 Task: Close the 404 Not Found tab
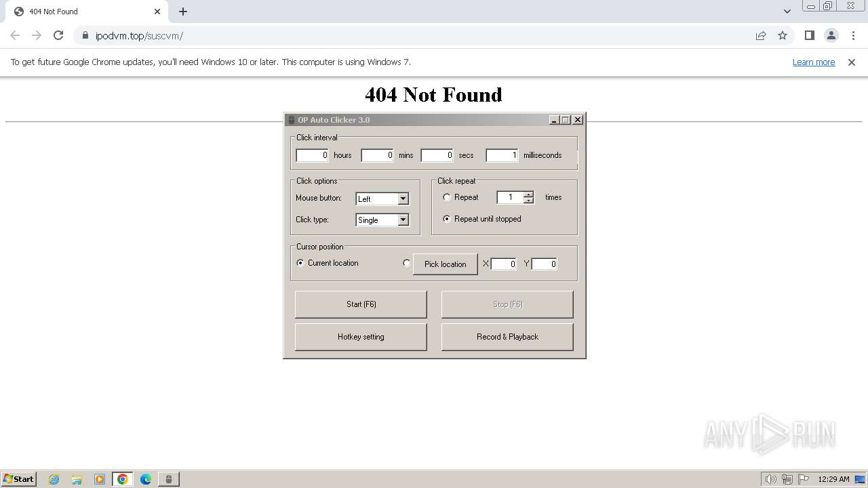click(x=157, y=12)
